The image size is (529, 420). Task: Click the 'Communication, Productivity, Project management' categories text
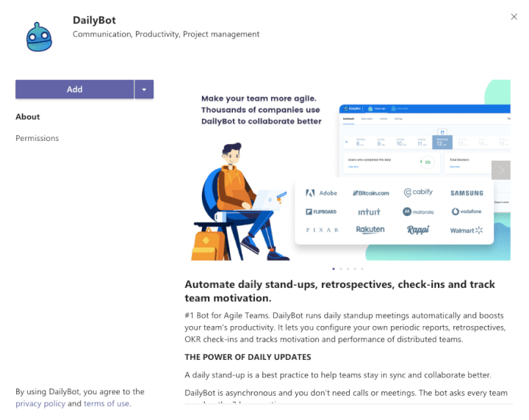click(166, 34)
